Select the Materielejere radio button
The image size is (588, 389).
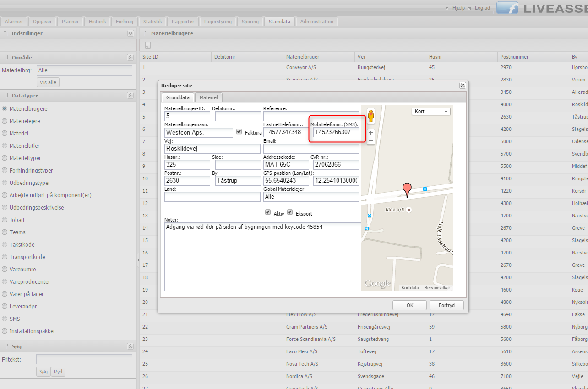[x=5, y=121]
